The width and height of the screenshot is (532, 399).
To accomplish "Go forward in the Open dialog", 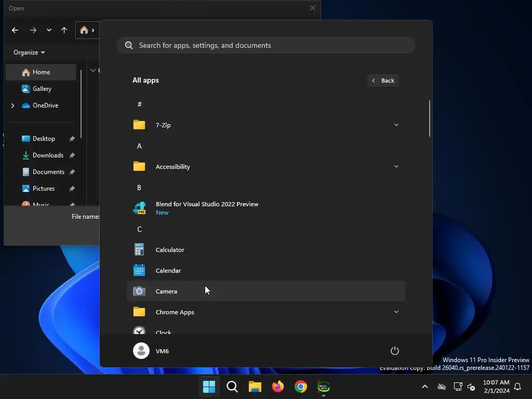I will tap(33, 30).
